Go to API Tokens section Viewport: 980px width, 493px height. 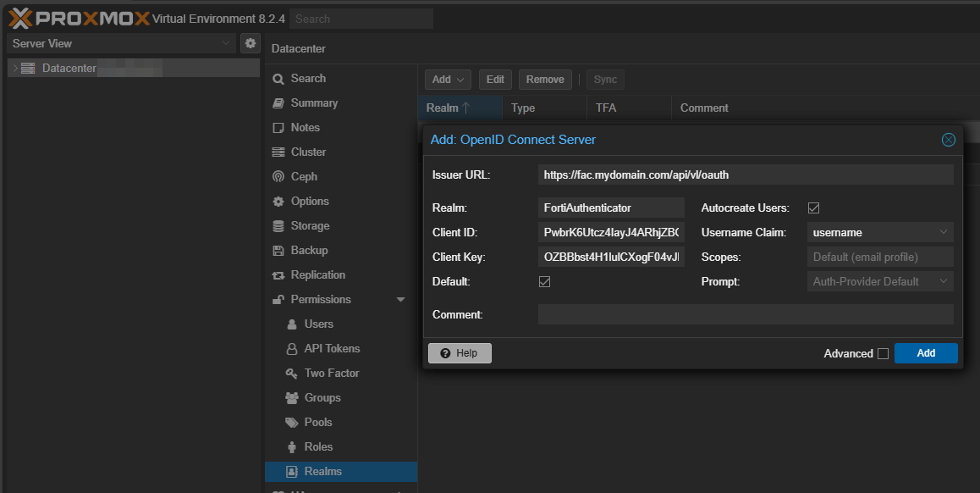coord(332,349)
